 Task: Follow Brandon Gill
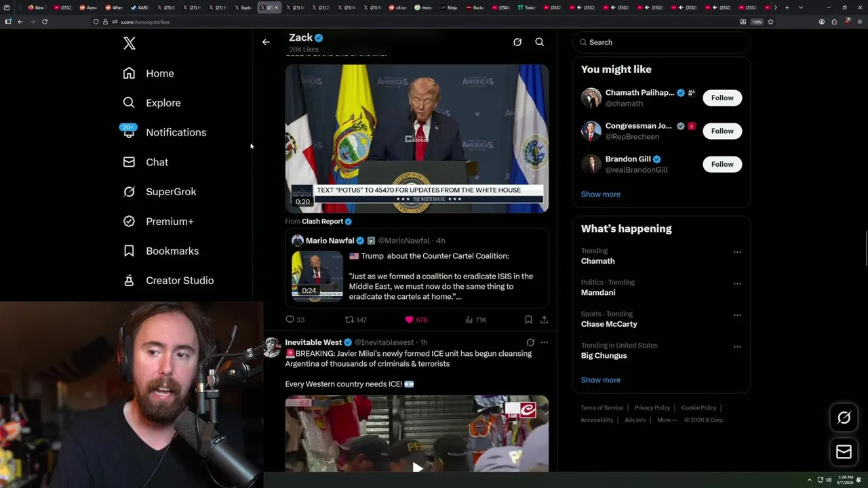pos(722,164)
